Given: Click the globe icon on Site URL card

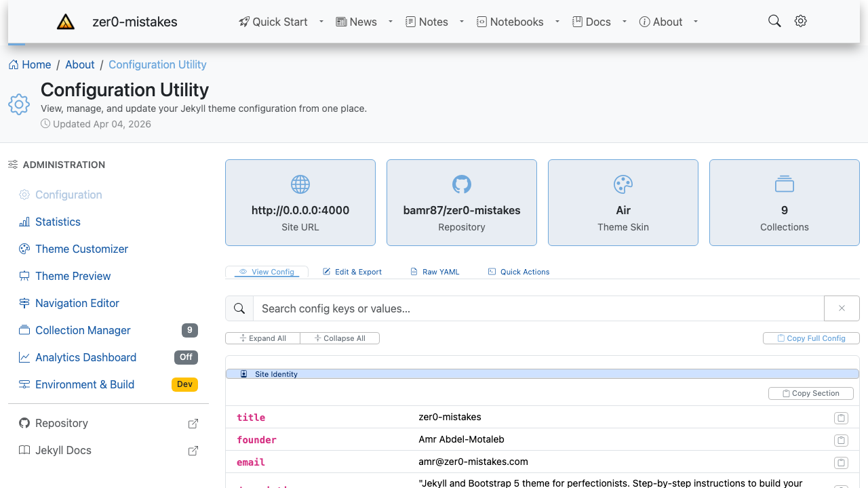Looking at the screenshot, I should 300,184.
